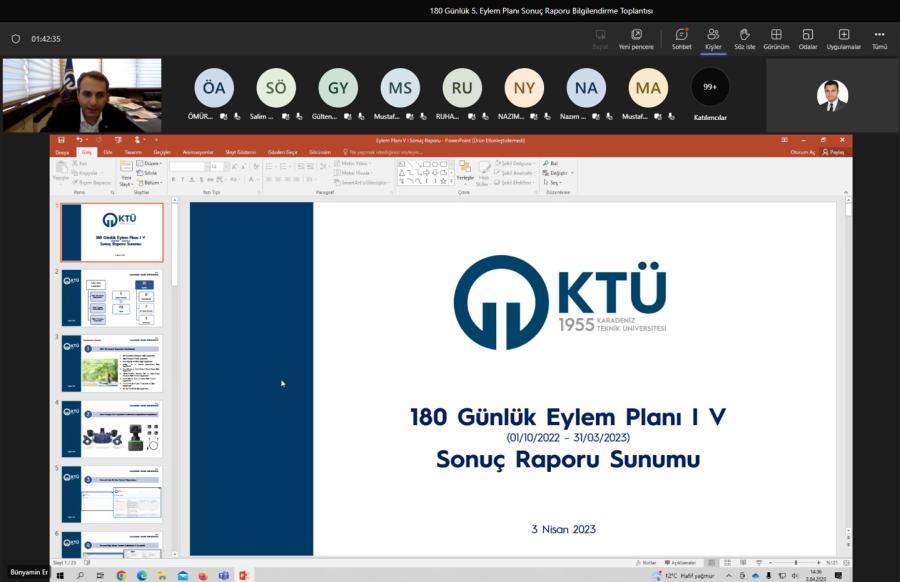Open the font size combo box
This screenshot has height=582, width=900.
(x=217, y=166)
